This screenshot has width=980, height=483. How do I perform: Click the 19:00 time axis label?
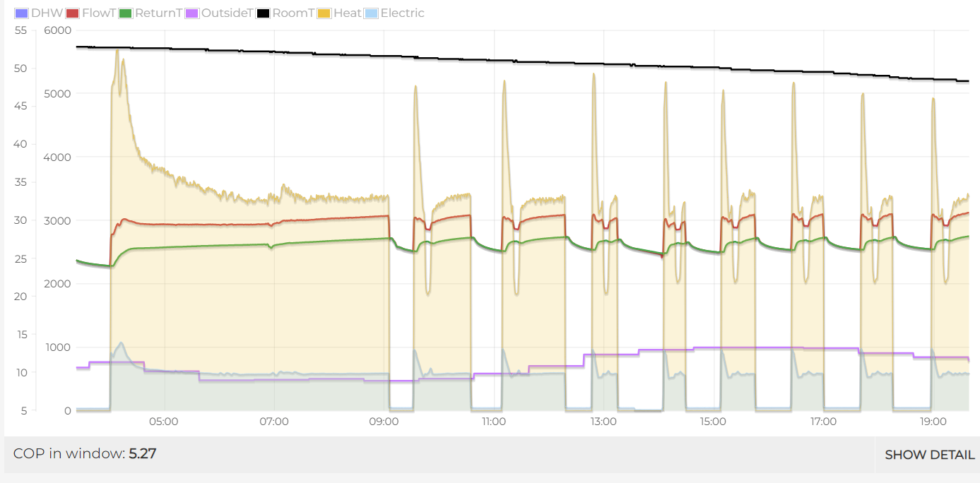point(933,422)
